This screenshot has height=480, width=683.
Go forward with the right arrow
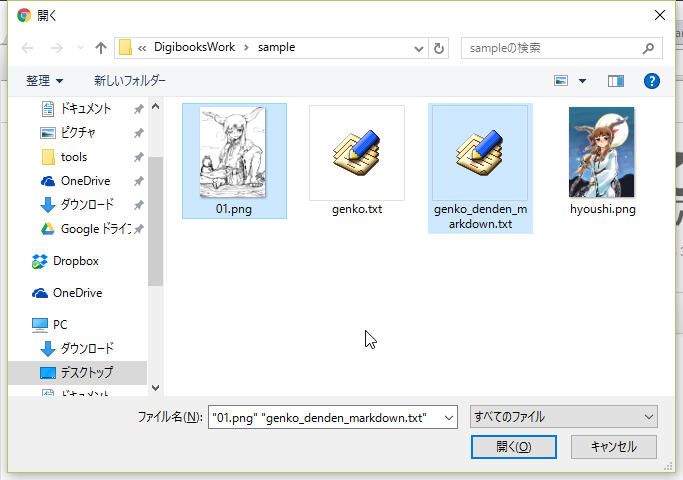coord(57,47)
